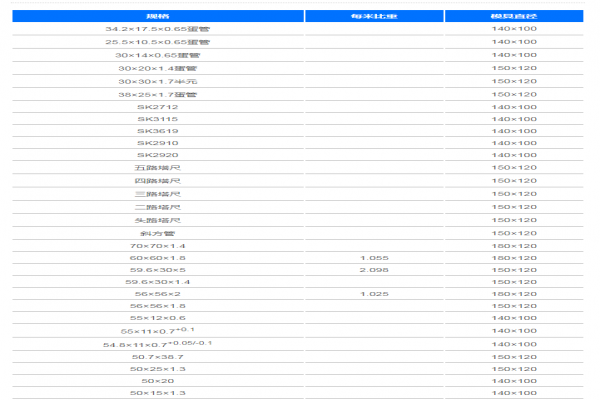
Task: Select the 59.6×30×1.4 spec cell
Action: (x=158, y=282)
